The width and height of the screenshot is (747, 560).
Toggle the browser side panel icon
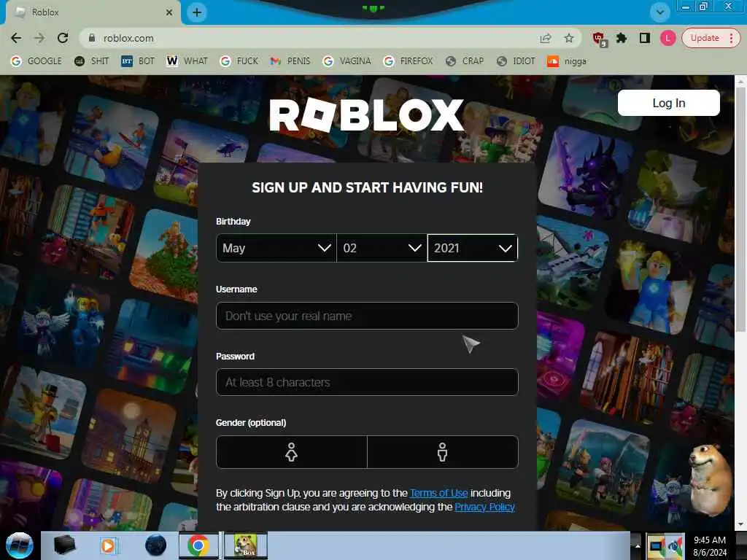(645, 38)
